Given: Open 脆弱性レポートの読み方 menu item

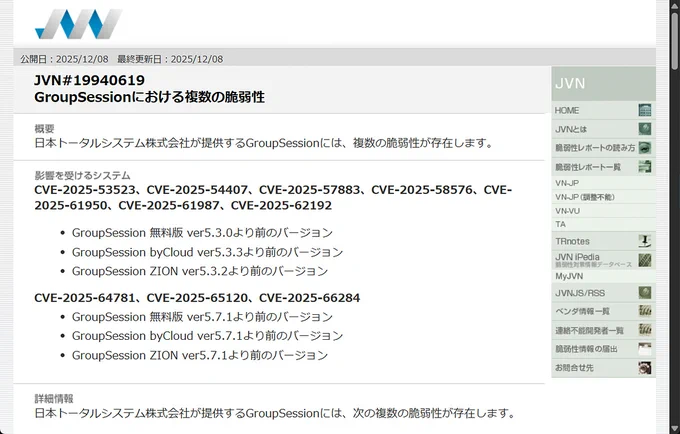Looking at the screenshot, I should coord(603,148).
